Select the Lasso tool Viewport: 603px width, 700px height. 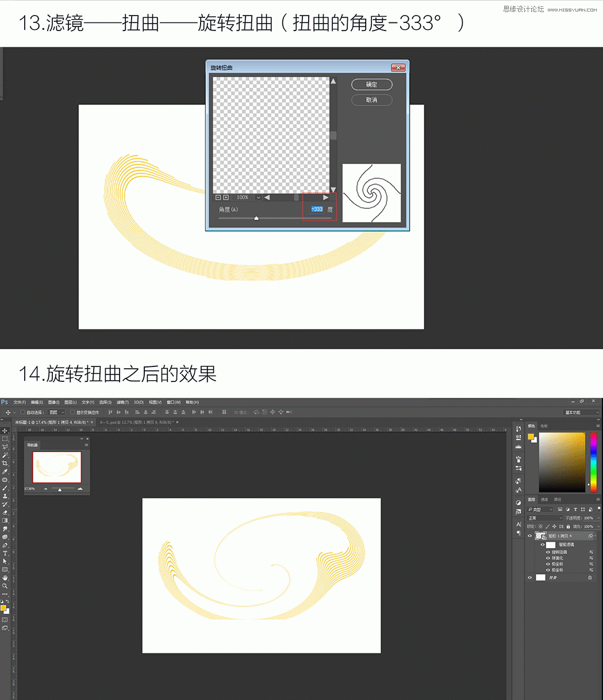pyautogui.click(x=5, y=447)
